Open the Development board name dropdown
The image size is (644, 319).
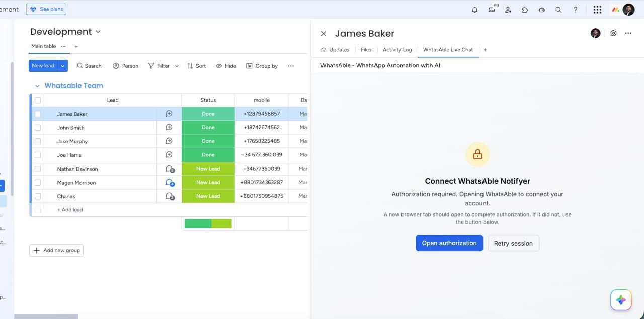tap(98, 32)
